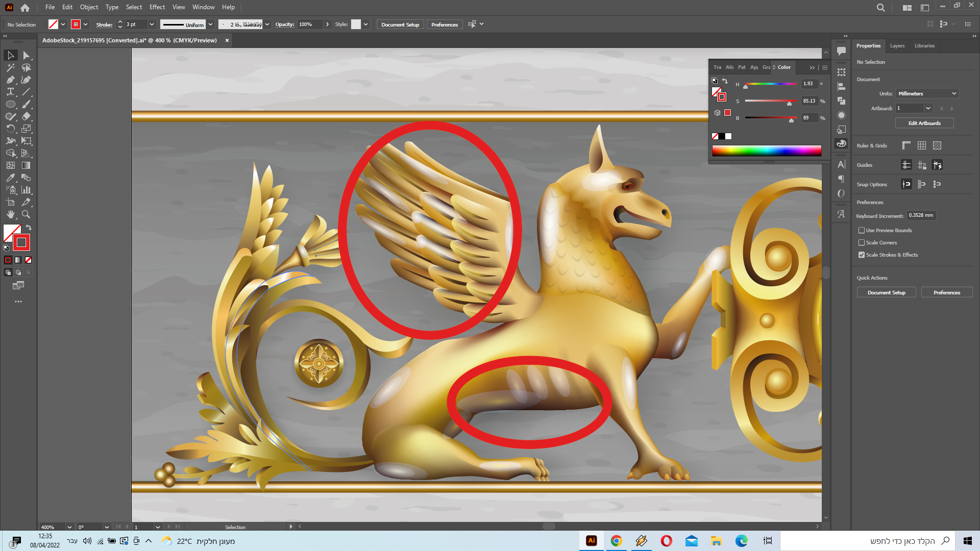Screen dimensions: 980x551
Task: Uncheck Scale Strokes & Effects
Action: tap(862, 255)
